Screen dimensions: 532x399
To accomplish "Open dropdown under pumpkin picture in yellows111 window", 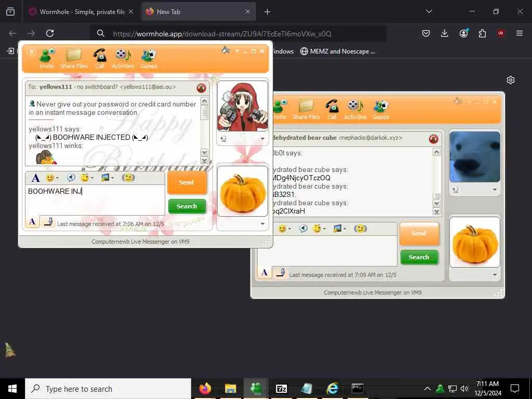I will point(262,223).
